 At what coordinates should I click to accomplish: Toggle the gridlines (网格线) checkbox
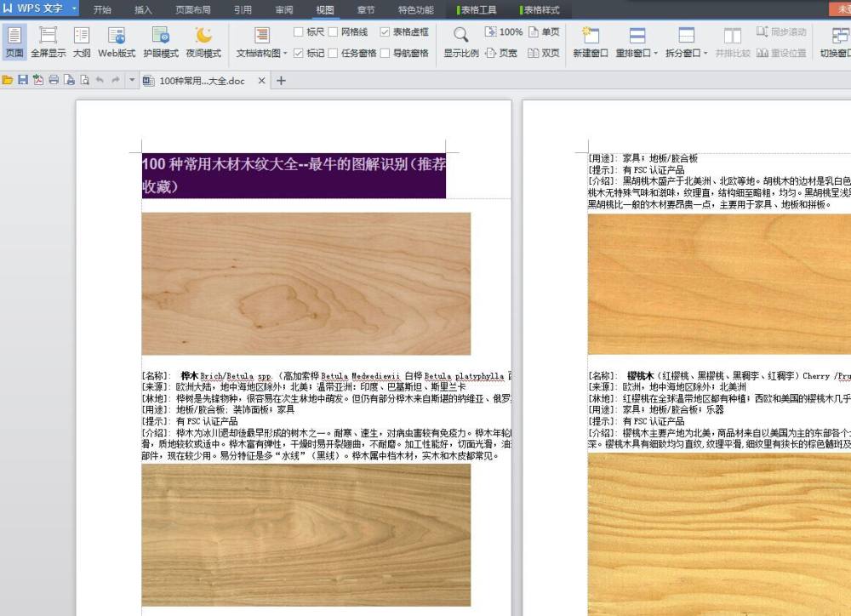coord(334,32)
